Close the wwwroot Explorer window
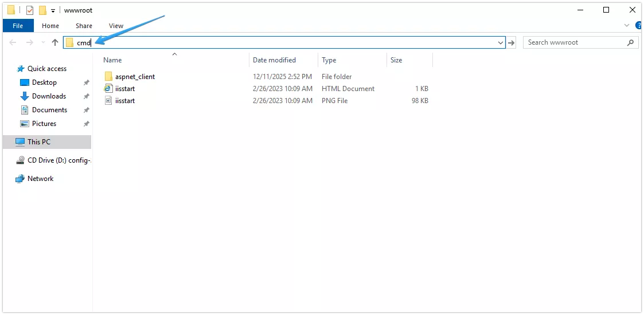 pos(632,10)
